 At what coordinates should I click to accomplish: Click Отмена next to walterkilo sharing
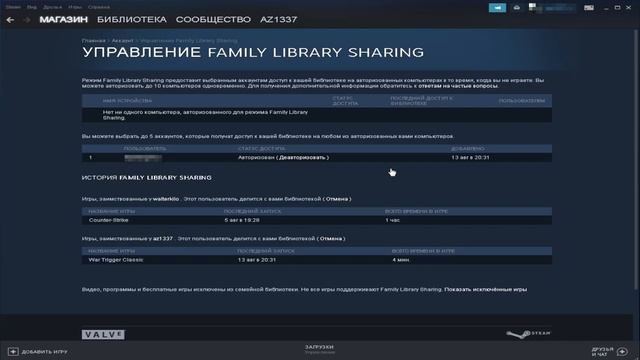(337, 199)
